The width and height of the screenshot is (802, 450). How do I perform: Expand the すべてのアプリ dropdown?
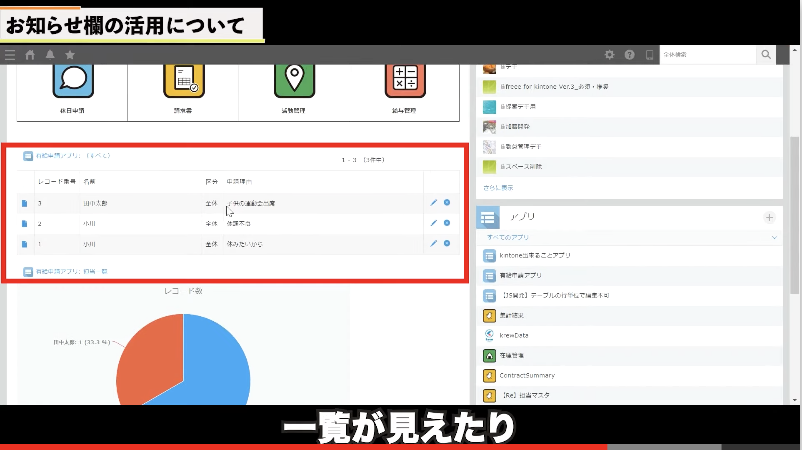point(774,238)
